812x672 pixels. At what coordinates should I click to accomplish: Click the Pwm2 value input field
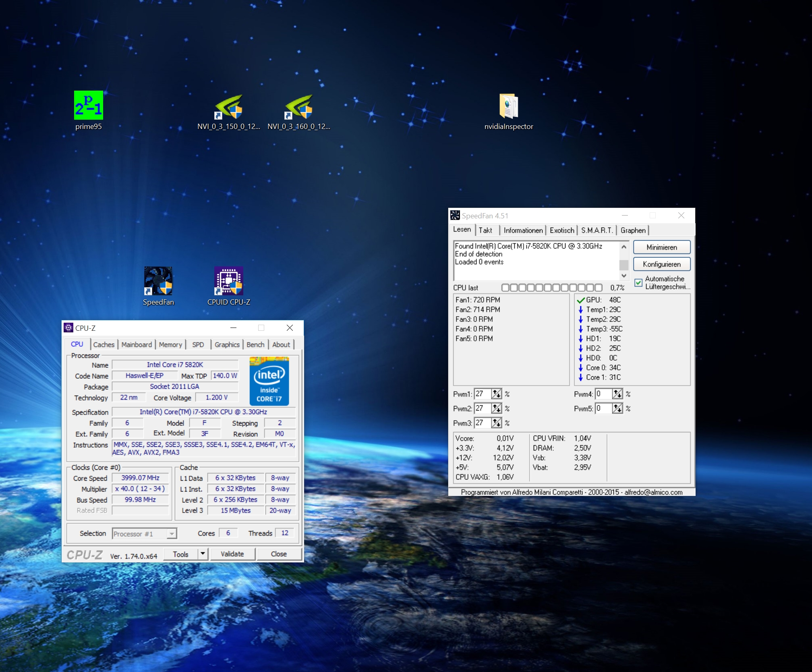[483, 409]
